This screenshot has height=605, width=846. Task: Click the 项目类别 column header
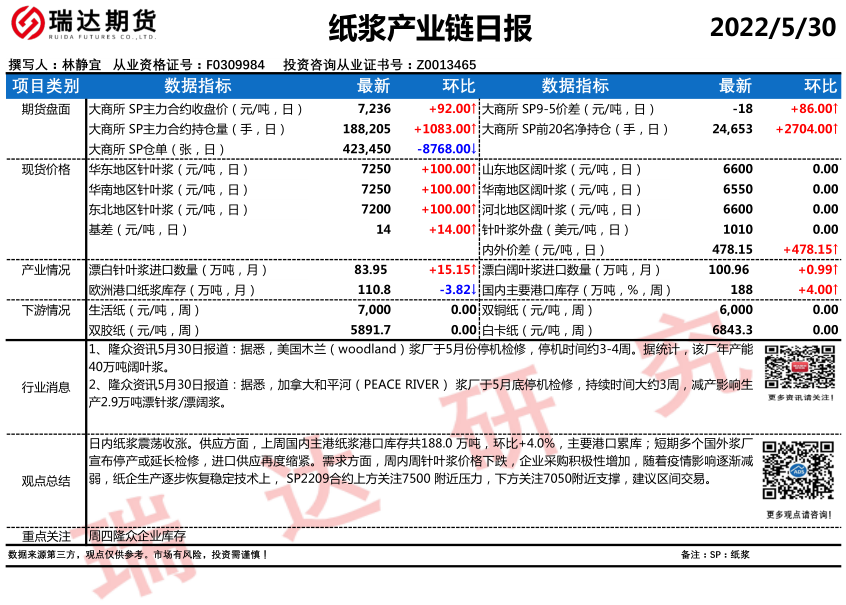[x=45, y=86]
